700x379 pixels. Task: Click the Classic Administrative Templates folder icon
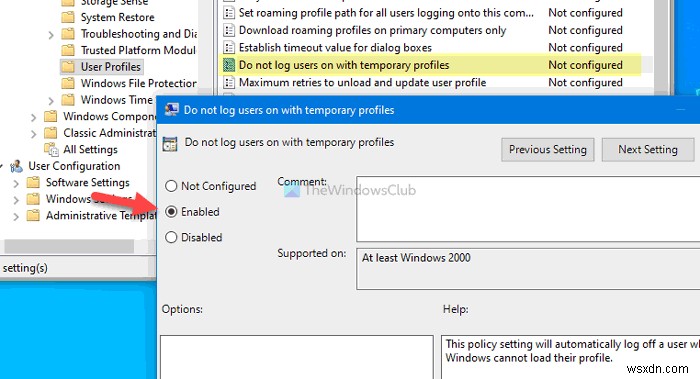[50, 133]
